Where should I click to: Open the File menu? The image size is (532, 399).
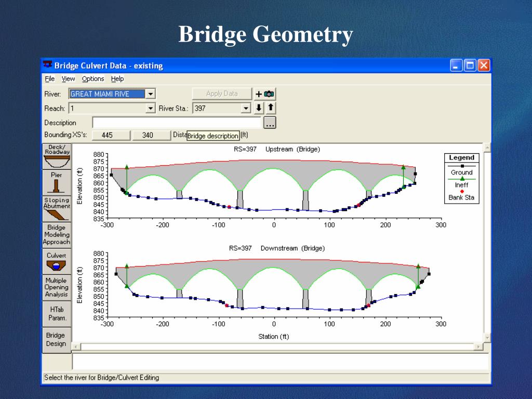click(x=49, y=79)
